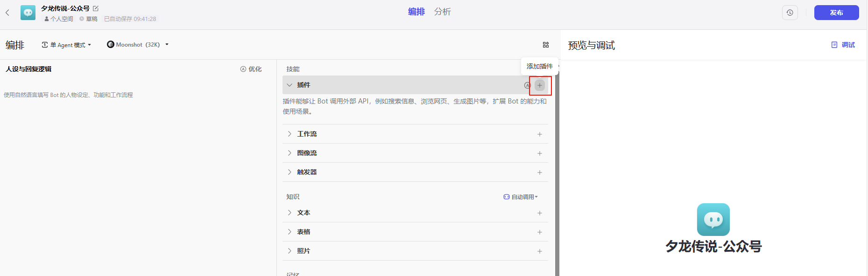868x276 pixels.
Task: Switch to the 分析 tab
Action: pyautogui.click(x=442, y=12)
